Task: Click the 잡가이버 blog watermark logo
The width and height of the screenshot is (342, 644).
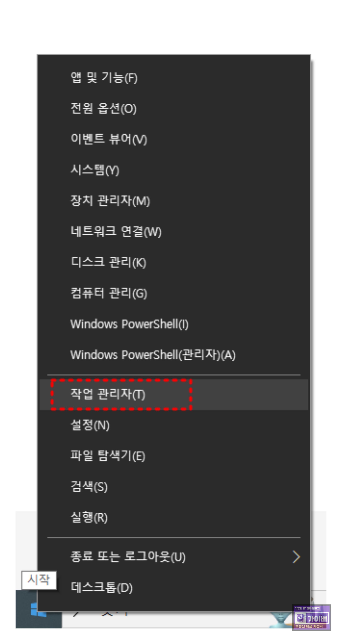Action: [311, 618]
